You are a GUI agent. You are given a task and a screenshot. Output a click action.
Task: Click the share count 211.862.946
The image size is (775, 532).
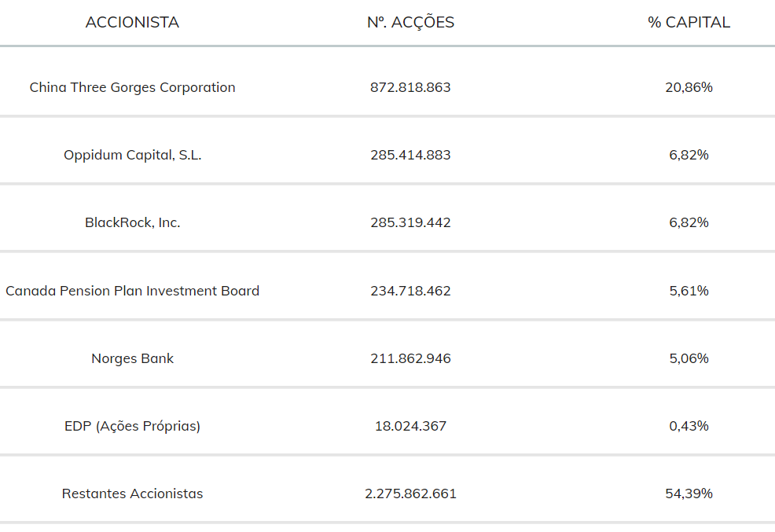[x=410, y=358]
